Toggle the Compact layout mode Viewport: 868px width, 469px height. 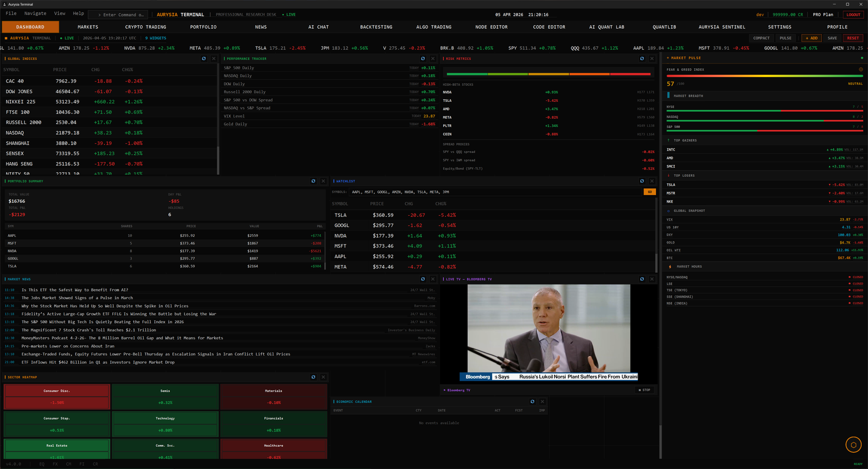(762, 38)
